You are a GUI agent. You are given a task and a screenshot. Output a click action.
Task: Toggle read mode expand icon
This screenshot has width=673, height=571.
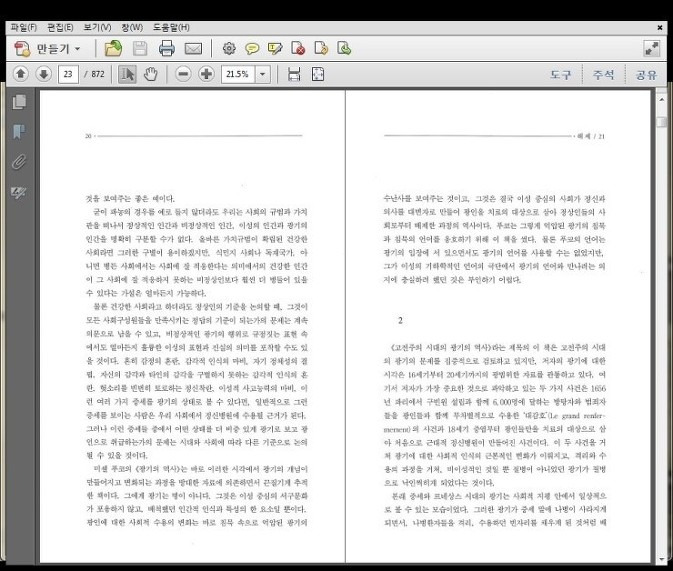652,49
